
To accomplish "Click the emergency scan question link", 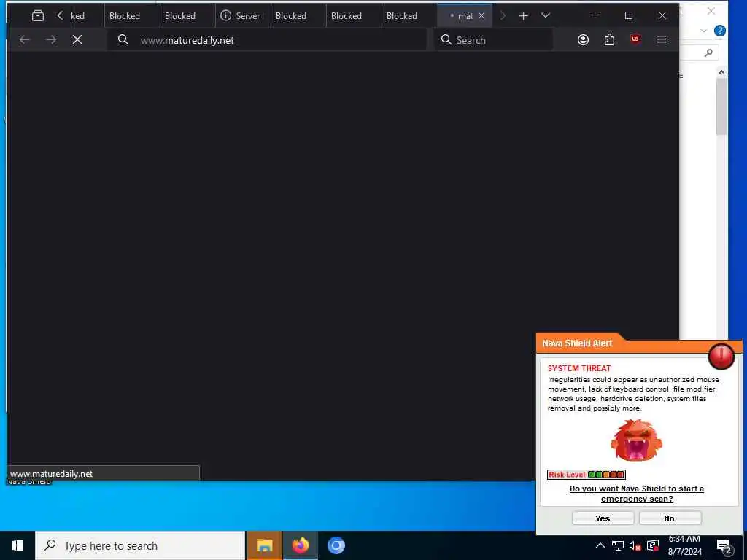I will pos(636,494).
